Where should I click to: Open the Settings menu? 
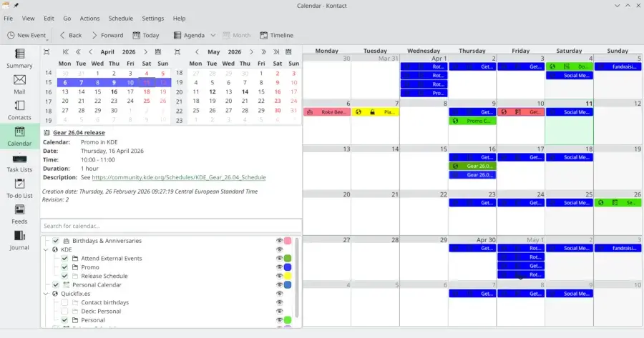[x=153, y=19]
